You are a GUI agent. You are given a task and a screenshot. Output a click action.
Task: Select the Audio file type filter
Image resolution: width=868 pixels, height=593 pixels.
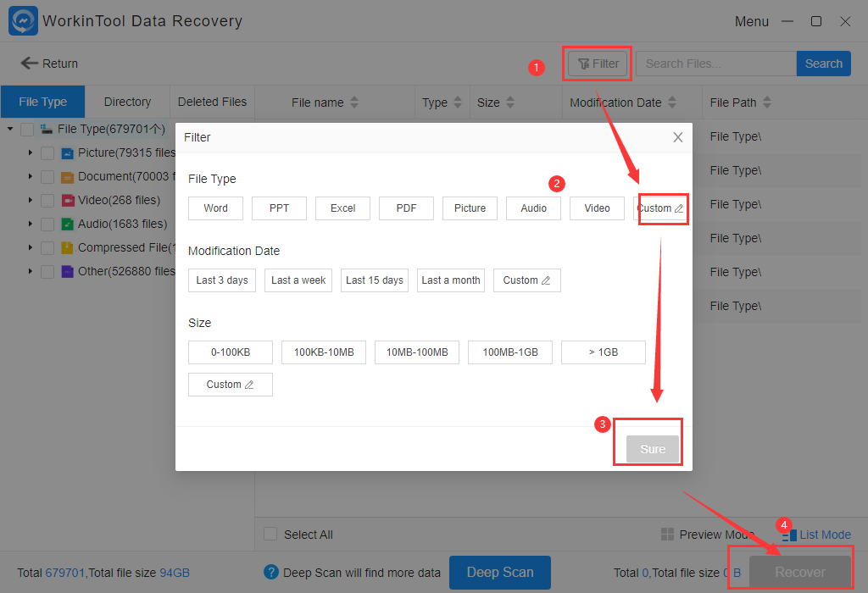point(534,208)
